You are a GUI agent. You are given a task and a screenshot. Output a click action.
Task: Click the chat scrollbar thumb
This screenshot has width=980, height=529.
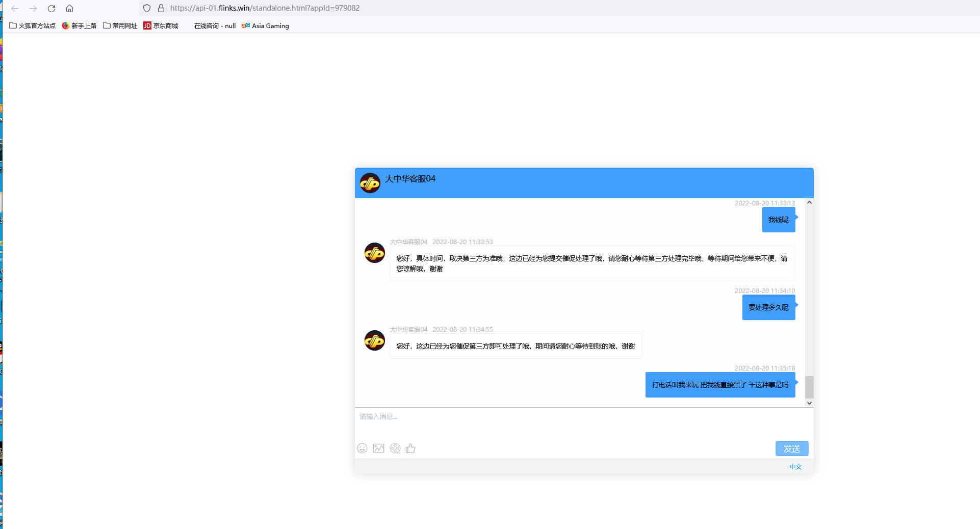click(809, 387)
